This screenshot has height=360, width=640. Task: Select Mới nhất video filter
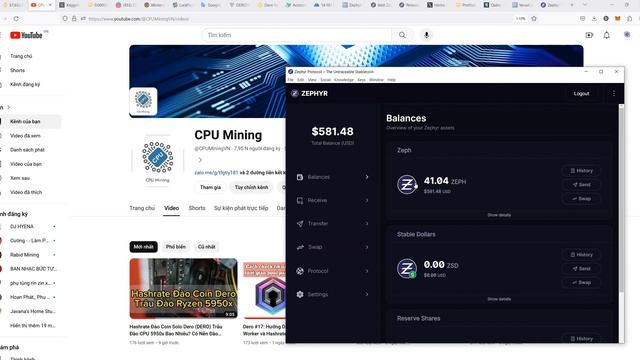[x=143, y=247]
